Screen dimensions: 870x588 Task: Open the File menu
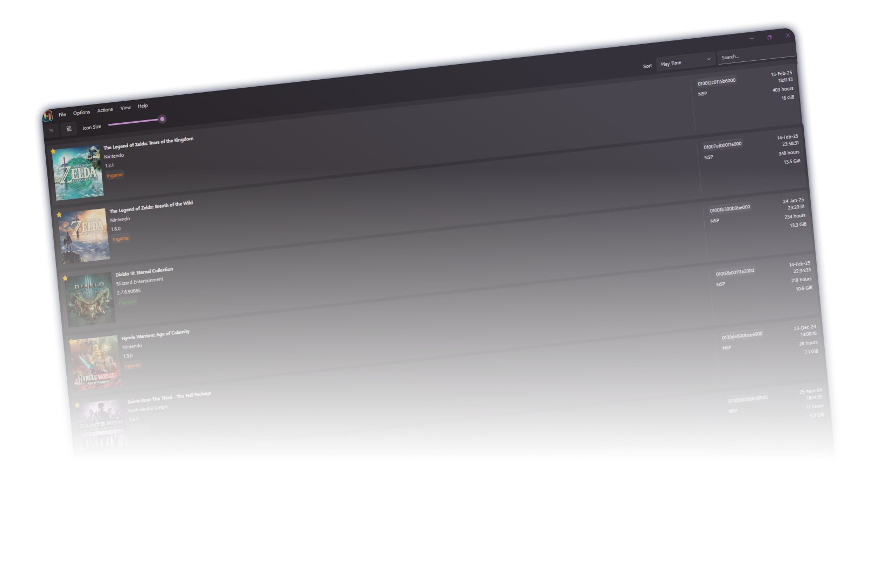pyautogui.click(x=62, y=114)
